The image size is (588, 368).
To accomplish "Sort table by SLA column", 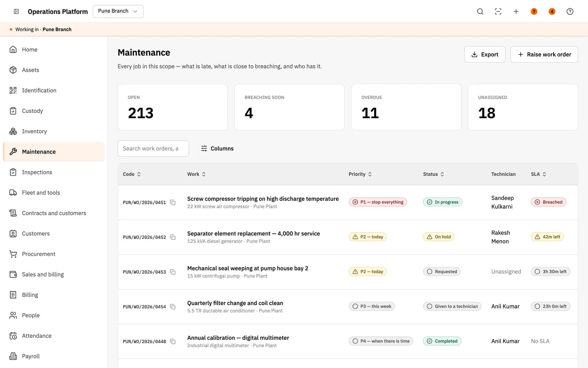I will click(538, 174).
